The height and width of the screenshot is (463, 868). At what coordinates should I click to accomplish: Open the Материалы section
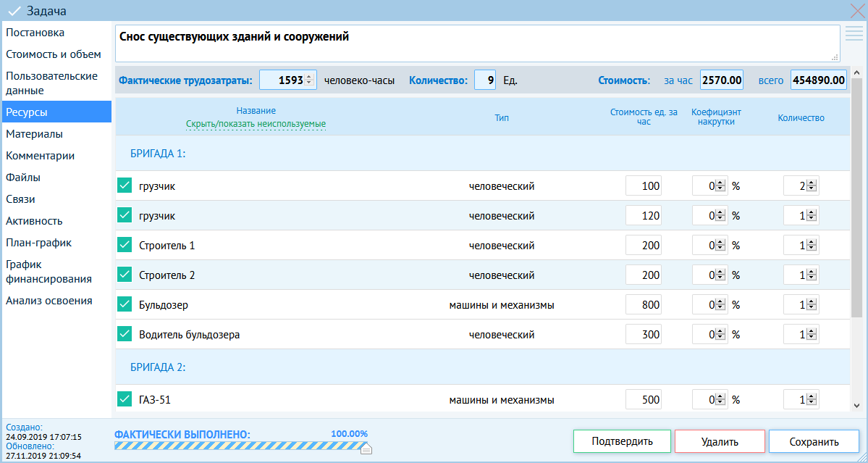[56, 134]
